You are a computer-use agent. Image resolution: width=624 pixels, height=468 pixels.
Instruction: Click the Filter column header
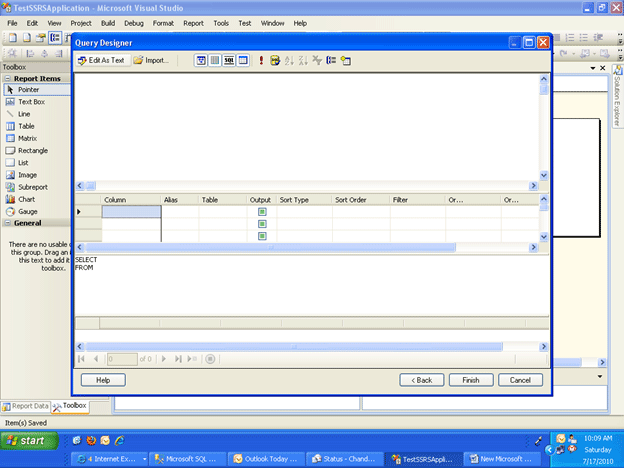tap(417, 200)
